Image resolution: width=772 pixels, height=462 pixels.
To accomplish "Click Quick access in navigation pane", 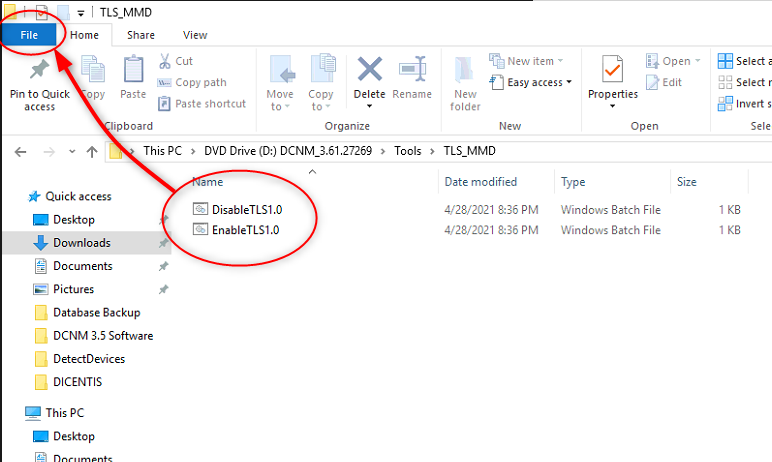I will coord(78,196).
